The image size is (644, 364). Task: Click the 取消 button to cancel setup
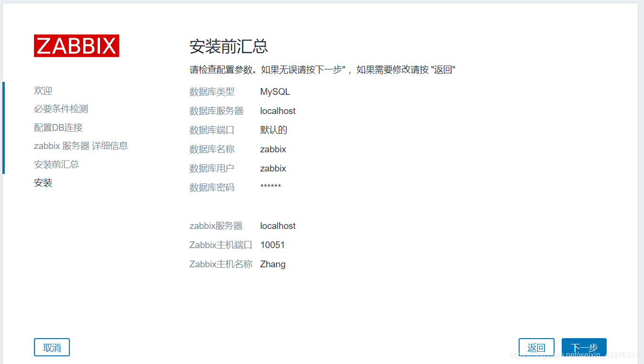point(52,347)
